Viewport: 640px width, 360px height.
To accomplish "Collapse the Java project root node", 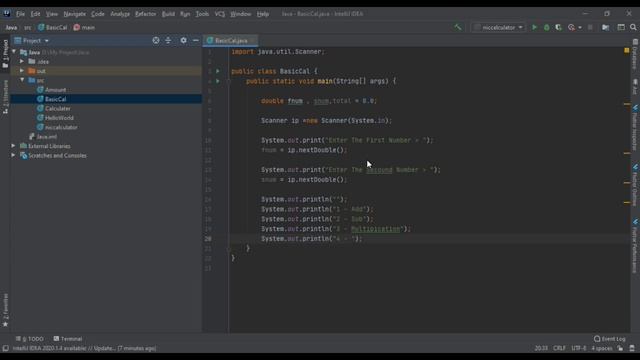I will click(x=14, y=52).
